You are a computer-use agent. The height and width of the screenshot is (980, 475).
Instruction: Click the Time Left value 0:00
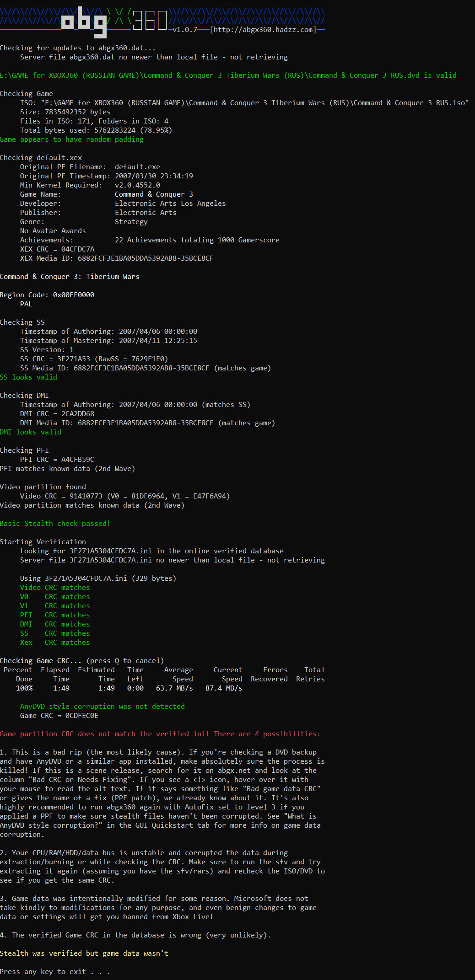pos(135,688)
